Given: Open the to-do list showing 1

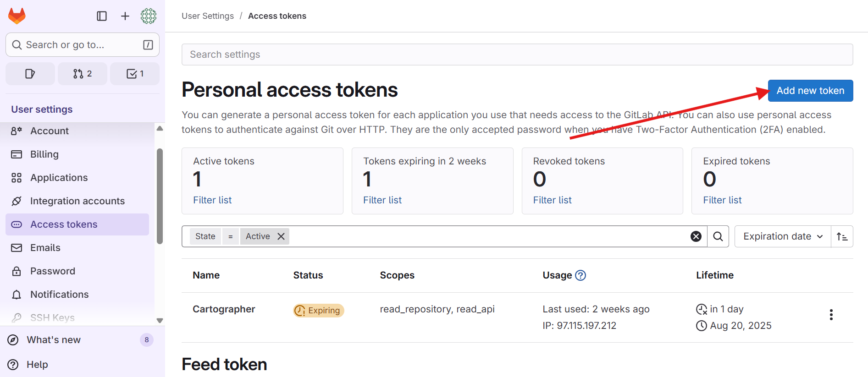Looking at the screenshot, I should [135, 74].
